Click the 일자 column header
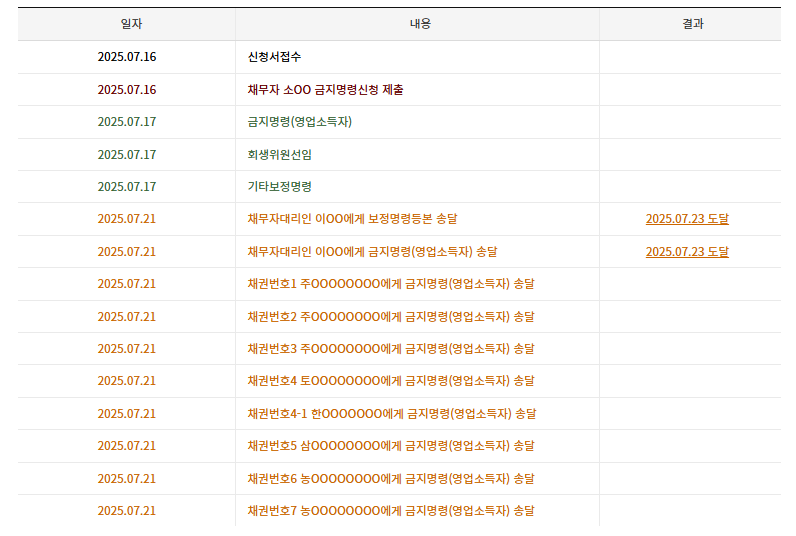 coord(131,24)
